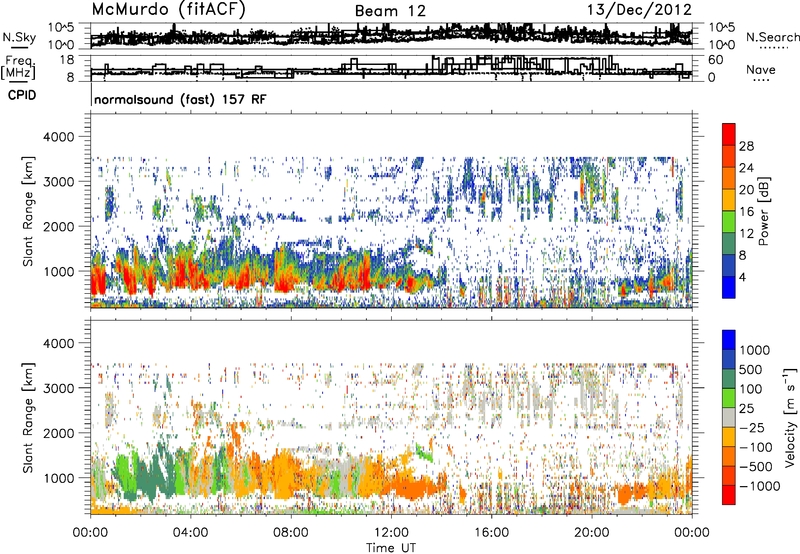This screenshot has width=800, height=554.
Task: Click the 60 tick on Nave axis
Action: [x=715, y=60]
